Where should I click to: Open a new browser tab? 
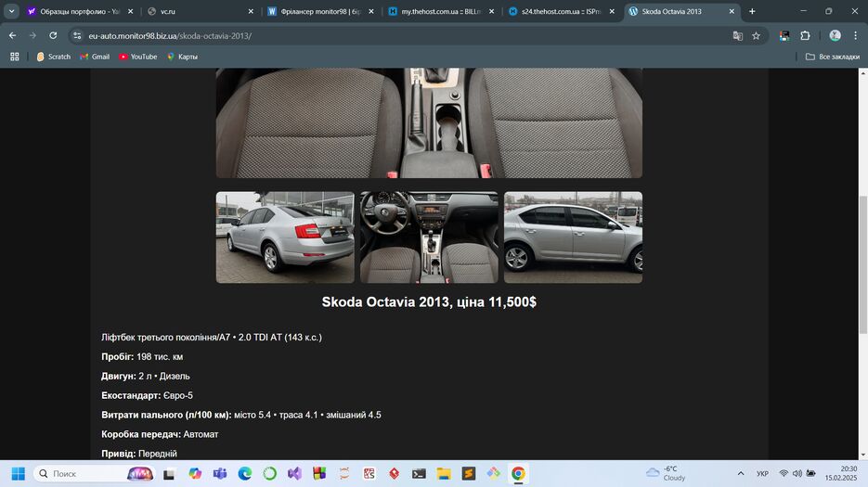(752, 11)
